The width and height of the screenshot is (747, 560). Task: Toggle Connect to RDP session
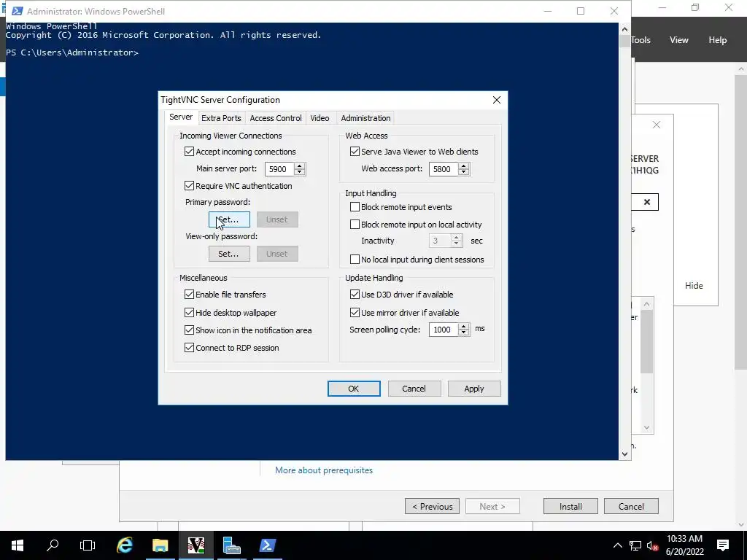click(189, 348)
